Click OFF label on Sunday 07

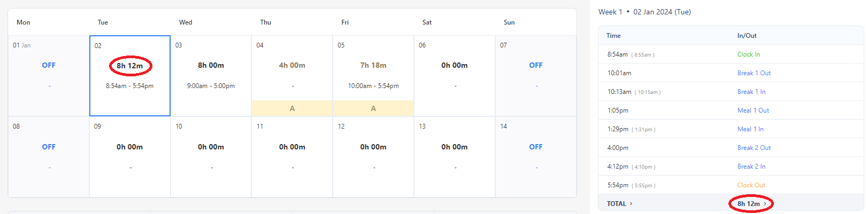pos(536,65)
